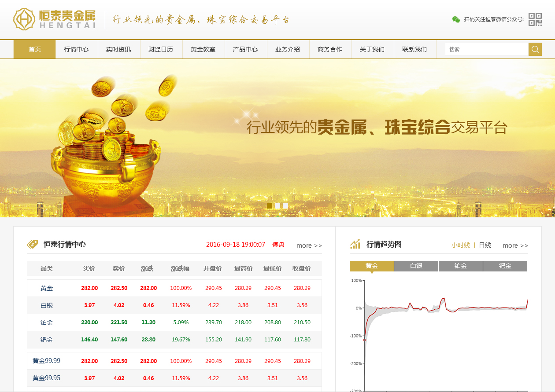Click more >> beside 恒泰行情中心
The height and width of the screenshot is (392, 555).
(309, 245)
